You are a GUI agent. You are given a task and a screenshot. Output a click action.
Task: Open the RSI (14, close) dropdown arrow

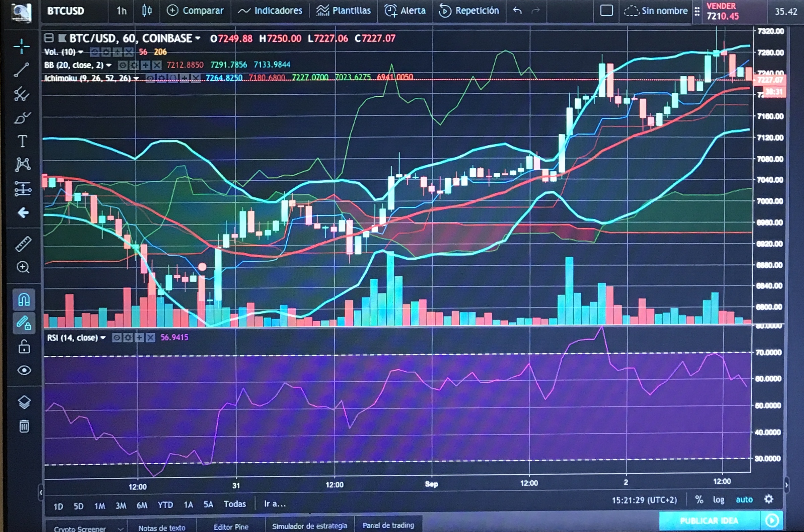[103, 338]
